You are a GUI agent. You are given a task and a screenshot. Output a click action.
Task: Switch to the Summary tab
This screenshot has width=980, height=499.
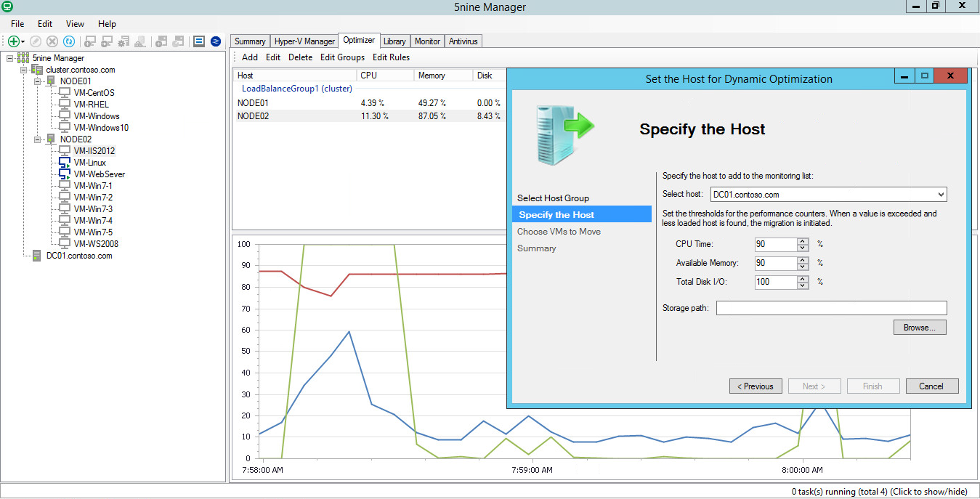(250, 41)
